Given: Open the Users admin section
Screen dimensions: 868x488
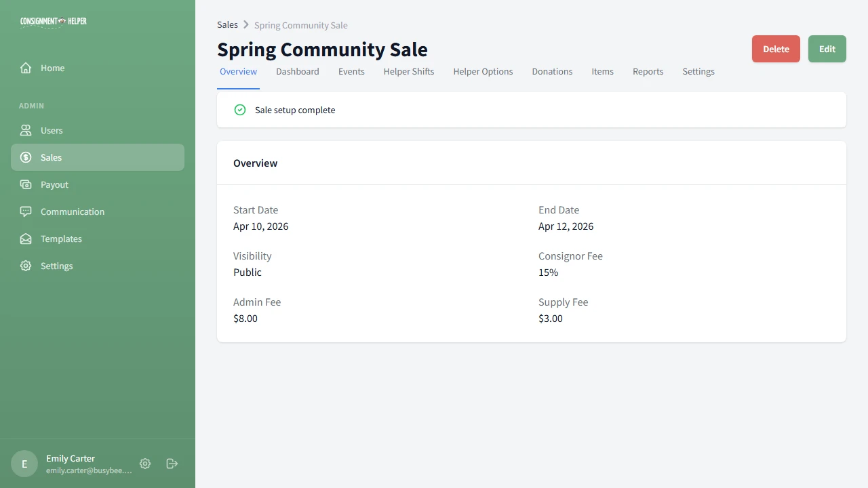Looking at the screenshot, I should click(x=52, y=130).
